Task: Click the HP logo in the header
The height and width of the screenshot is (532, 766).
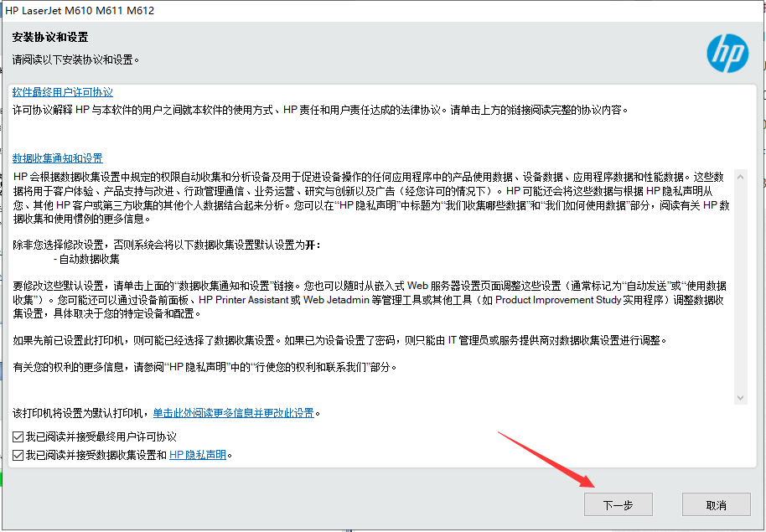Action: click(727, 54)
